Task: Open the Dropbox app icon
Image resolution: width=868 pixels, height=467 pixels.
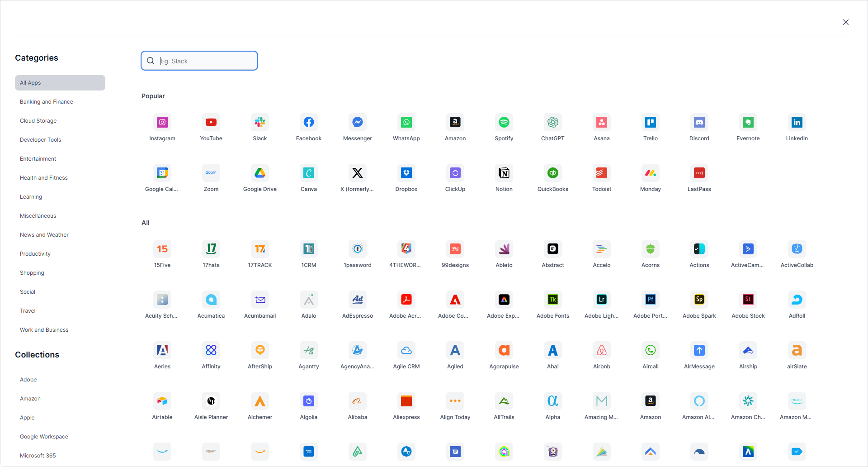Action: (x=406, y=173)
